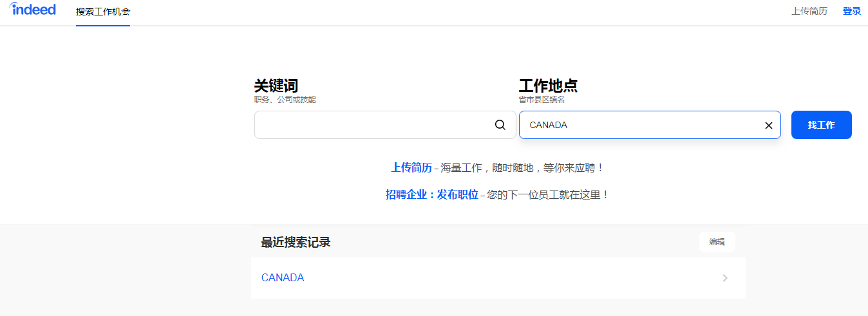Click the 省市县区镇名 hint text
Image resolution: width=868 pixels, height=316 pixels.
542,100
